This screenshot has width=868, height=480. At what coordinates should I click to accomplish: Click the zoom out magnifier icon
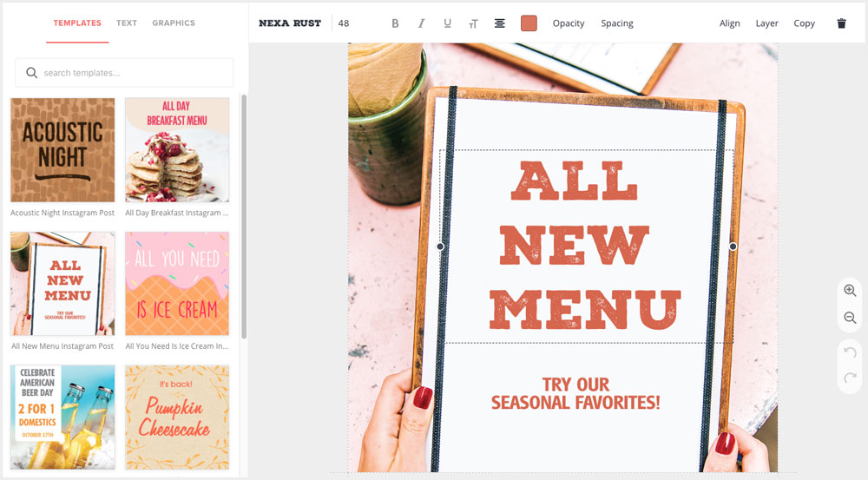click(850, 318)
